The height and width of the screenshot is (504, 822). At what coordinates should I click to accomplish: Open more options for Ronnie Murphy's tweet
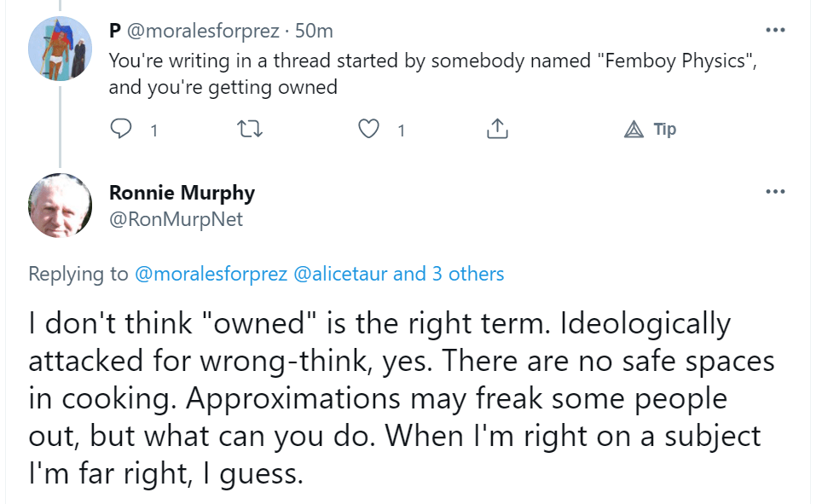coord(774,191)
